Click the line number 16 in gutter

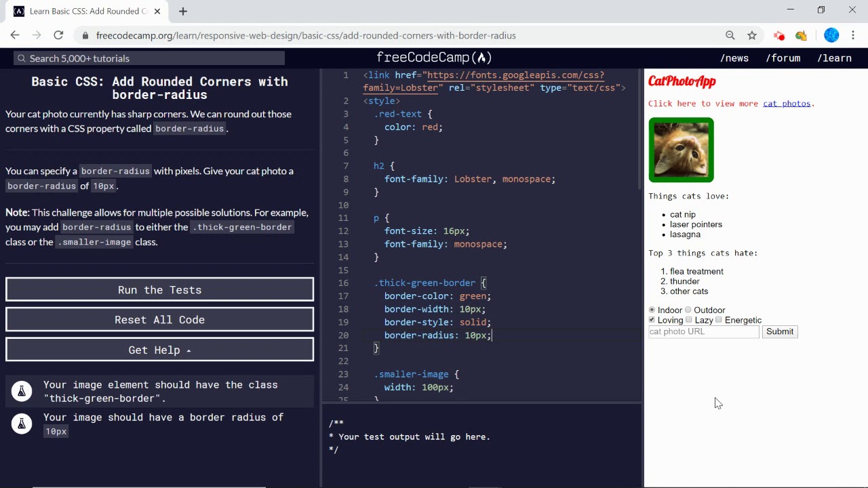coord(343,283)
